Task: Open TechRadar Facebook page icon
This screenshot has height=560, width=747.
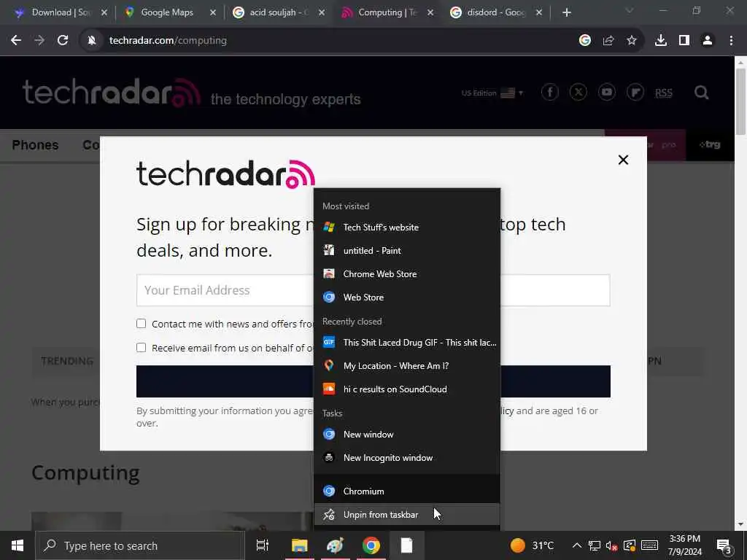Action: [x=550, y=92]
